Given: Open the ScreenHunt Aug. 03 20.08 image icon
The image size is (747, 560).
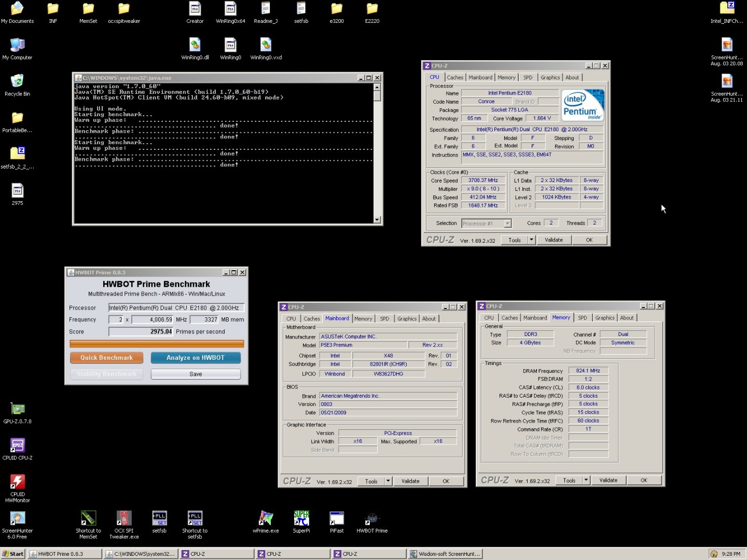Looking at the screenshot, I should point(727,52).
